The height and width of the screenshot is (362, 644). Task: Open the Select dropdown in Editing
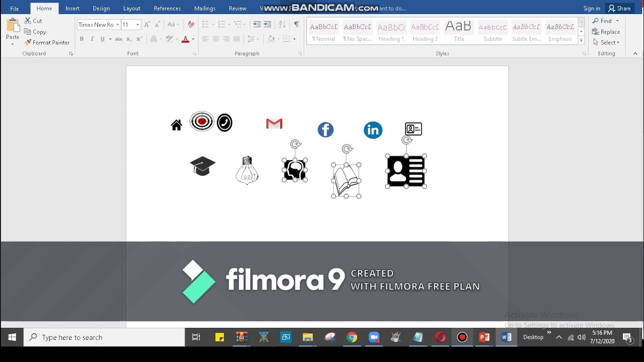[x=606, y=42]
